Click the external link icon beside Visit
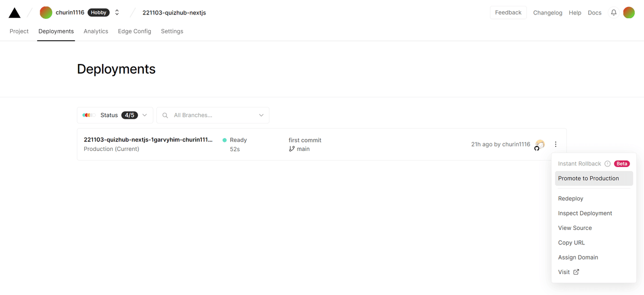644x295 pixels. point(576,272)
